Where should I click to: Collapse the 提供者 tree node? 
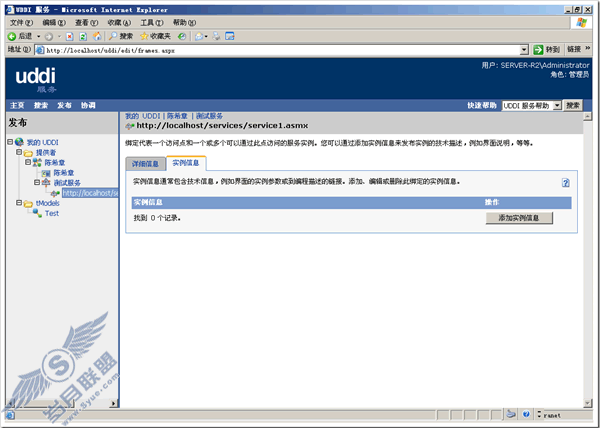click(x=19, y=152)
